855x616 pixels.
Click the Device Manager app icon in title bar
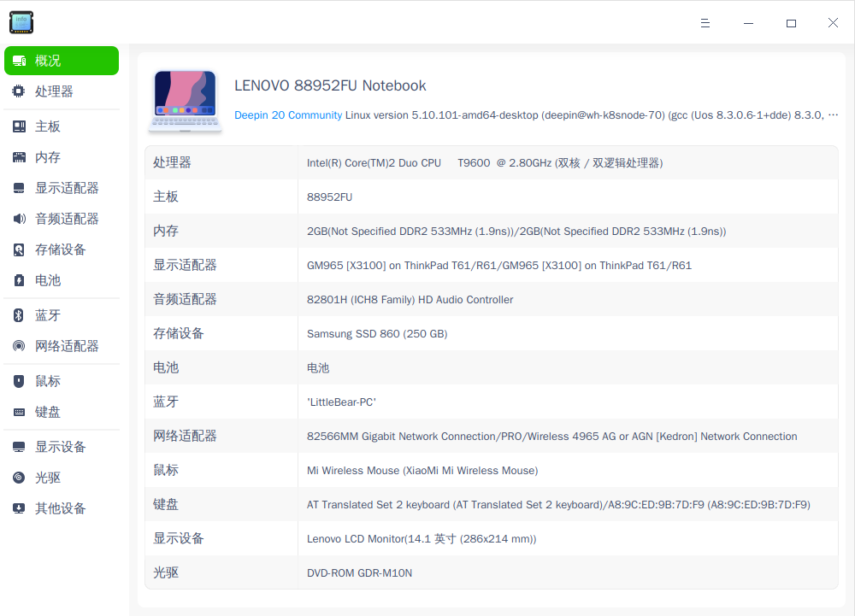click(x=21, y=22)
